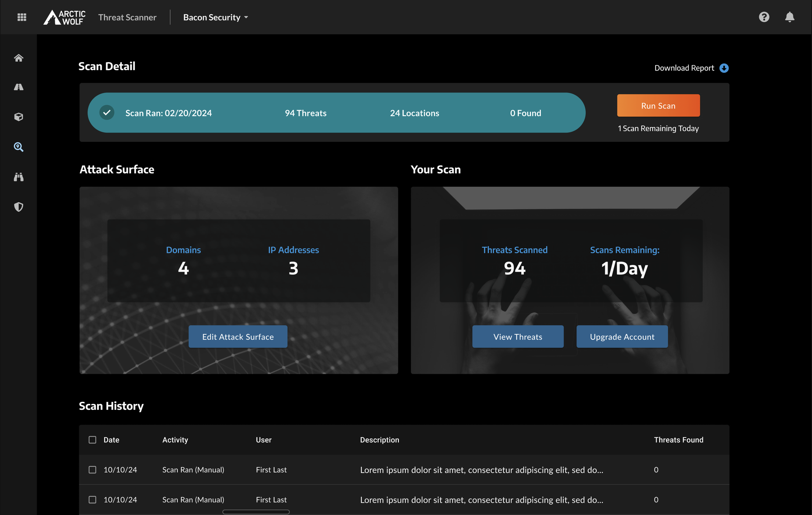This screenshot has width=812, height=515.
Task: Select the cube package sidebar icon
Action: [x=19, y=117]
